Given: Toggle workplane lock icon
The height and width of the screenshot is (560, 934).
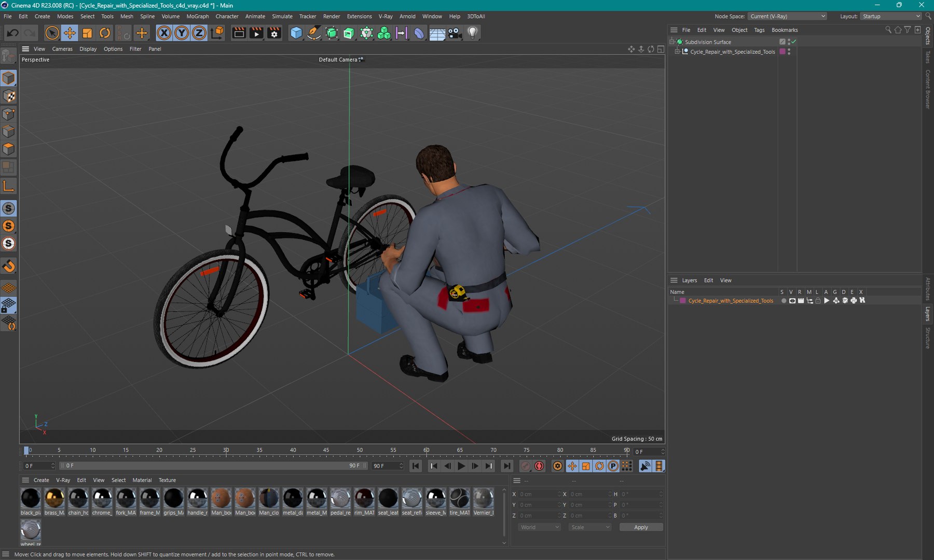Looking at the screenshot, I should pos(9,305).
